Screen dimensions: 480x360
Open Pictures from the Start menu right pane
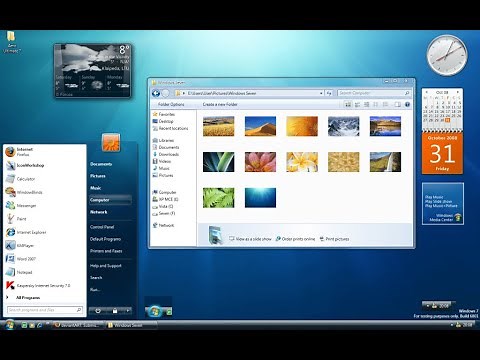[x=98, y=176]
